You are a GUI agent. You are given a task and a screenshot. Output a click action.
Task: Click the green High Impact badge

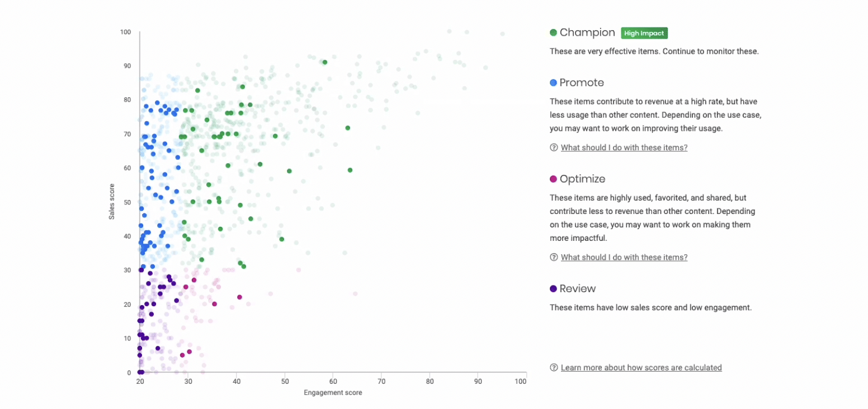pyautogui.click(x=645, y=33)
